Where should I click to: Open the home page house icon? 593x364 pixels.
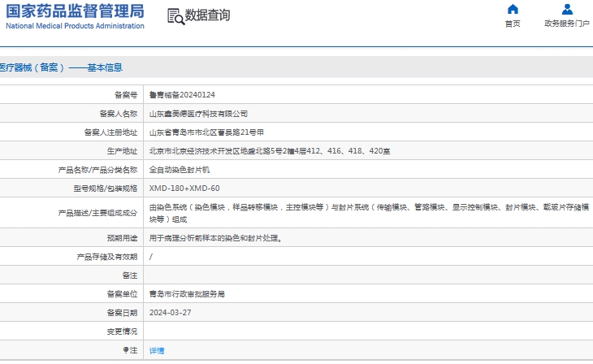tap(513, 9)
